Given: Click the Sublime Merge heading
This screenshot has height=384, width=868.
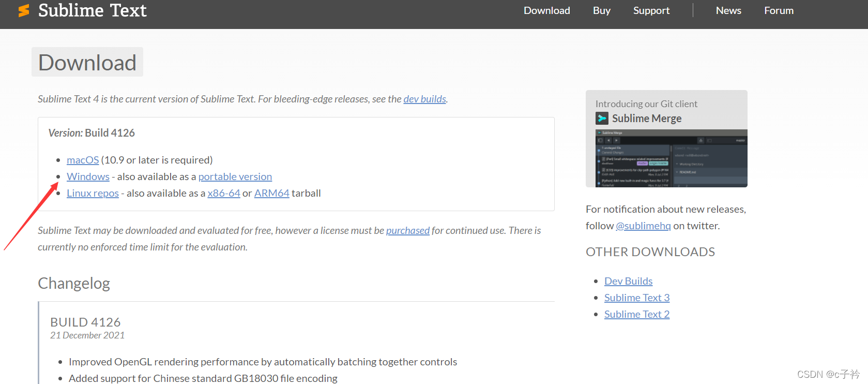Looking at the screenshot, I should point(647,119).
